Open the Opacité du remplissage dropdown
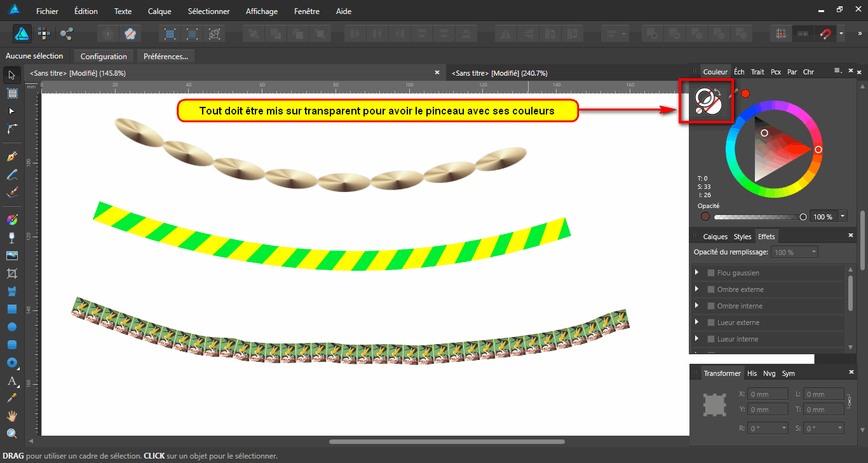This screenshot has height=463, width=868. pos(795,252)
